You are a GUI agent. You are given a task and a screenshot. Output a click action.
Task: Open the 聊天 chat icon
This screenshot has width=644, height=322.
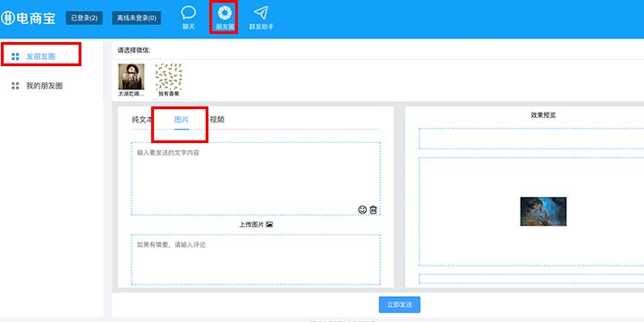(x=189, y=18)
